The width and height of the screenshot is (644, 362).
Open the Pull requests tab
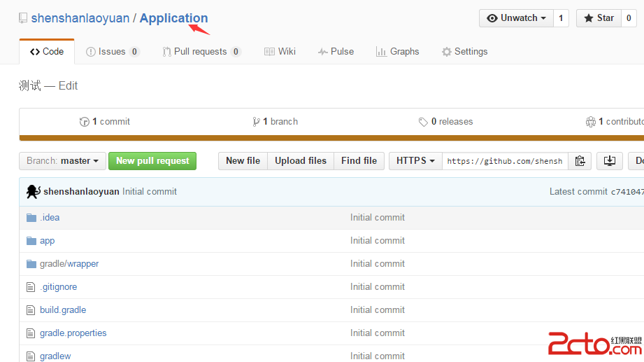click(201, 51)
